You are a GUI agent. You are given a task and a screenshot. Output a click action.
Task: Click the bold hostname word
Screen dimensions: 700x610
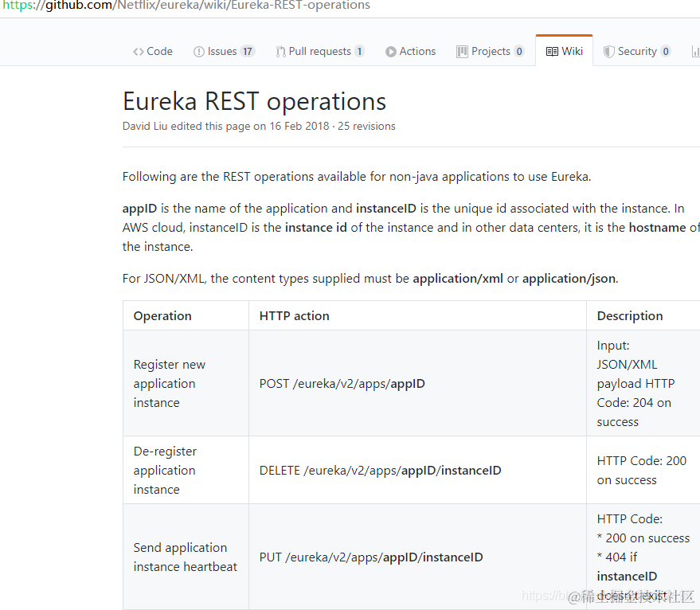(657, 228)
